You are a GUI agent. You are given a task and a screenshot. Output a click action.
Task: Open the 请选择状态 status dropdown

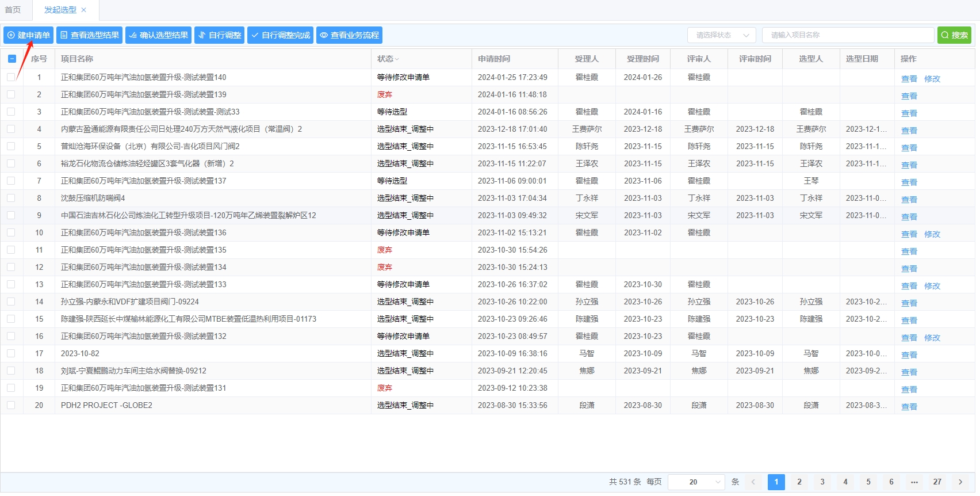coord(721,35)
